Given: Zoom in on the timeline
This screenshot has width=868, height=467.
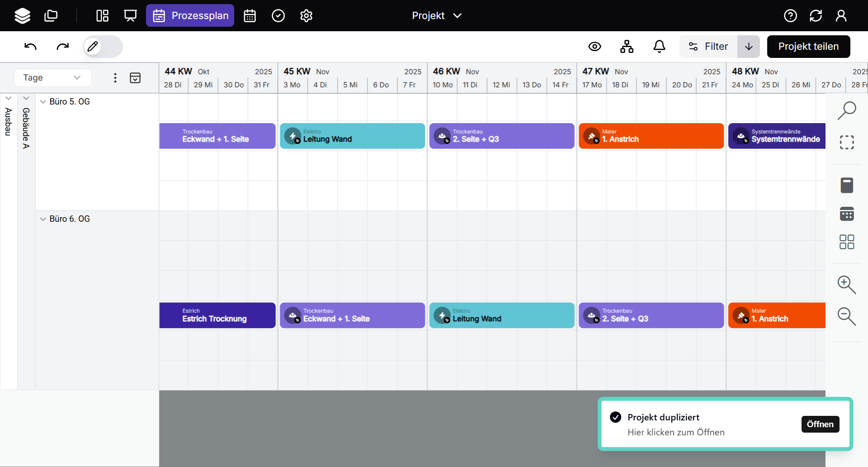Looking at the screenshot, I should [x=846, y=285].
